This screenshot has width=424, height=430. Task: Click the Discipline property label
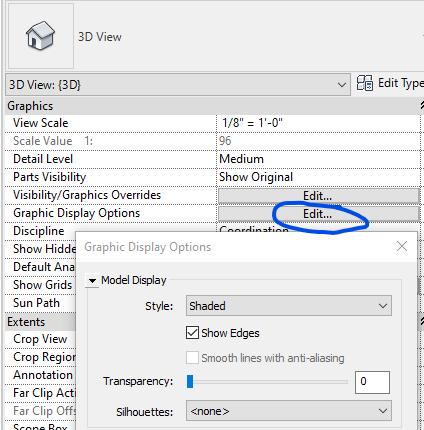[x=39, y=231]
